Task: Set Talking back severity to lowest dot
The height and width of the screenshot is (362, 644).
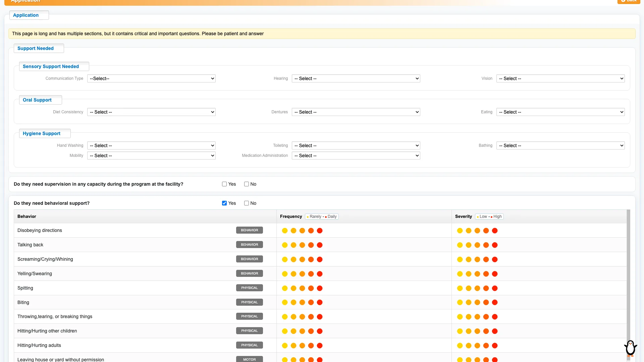Action: click(460, 245)
